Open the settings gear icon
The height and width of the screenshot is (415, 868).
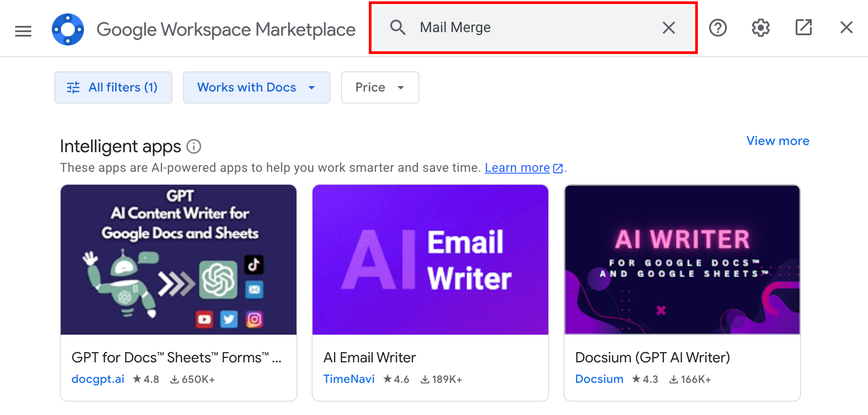(760, 28)
